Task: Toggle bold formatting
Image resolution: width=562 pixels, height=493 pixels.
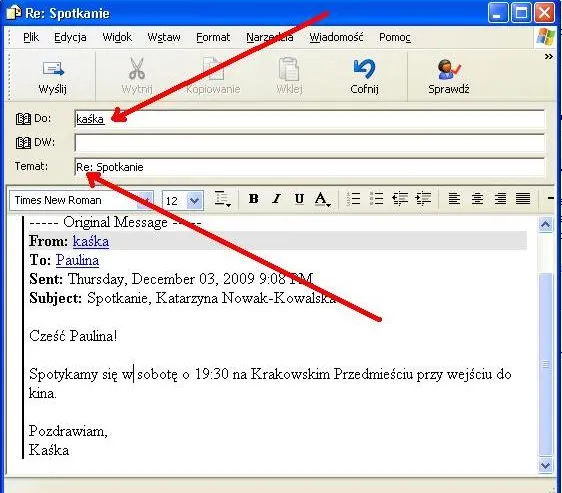Action: tap(253, 199)
